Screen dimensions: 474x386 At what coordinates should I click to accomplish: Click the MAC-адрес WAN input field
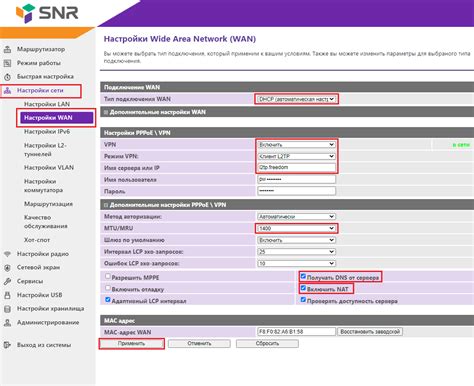pyautogui.click(x=296, y=332)
